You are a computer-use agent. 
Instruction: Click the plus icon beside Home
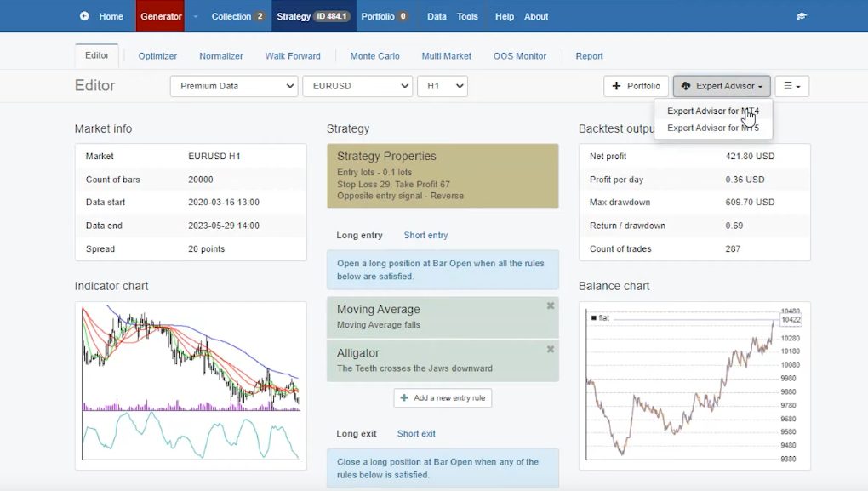coord(84,16)
